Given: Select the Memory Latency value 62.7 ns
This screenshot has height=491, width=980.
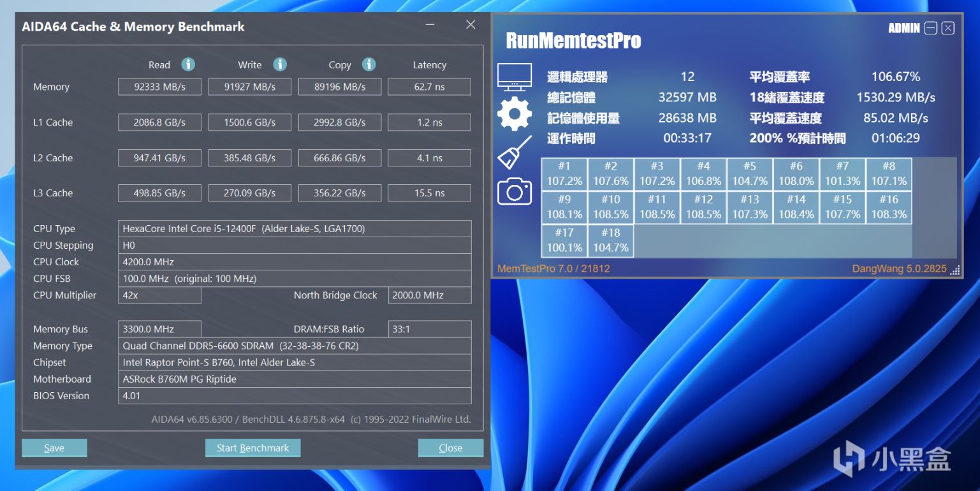Looking at the screenshot, I should tap(430, 87).
